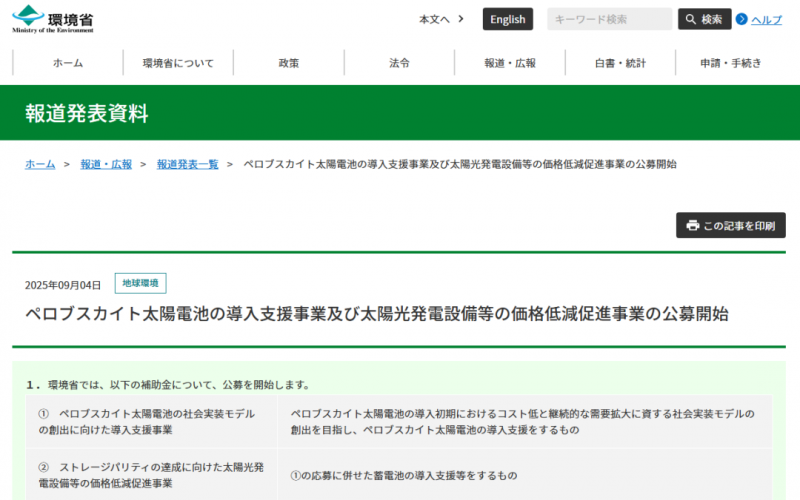Click the magnifier icon in the 検索 button
Screen dimensions: 800x500
[690, 20]
